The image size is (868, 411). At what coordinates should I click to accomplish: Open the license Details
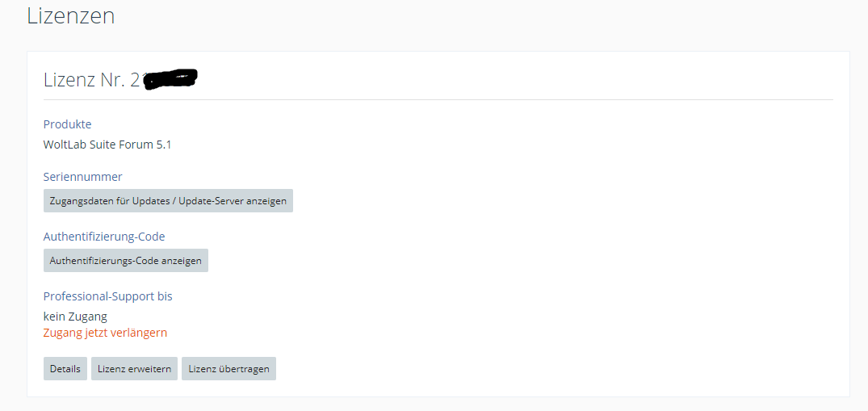65,369
